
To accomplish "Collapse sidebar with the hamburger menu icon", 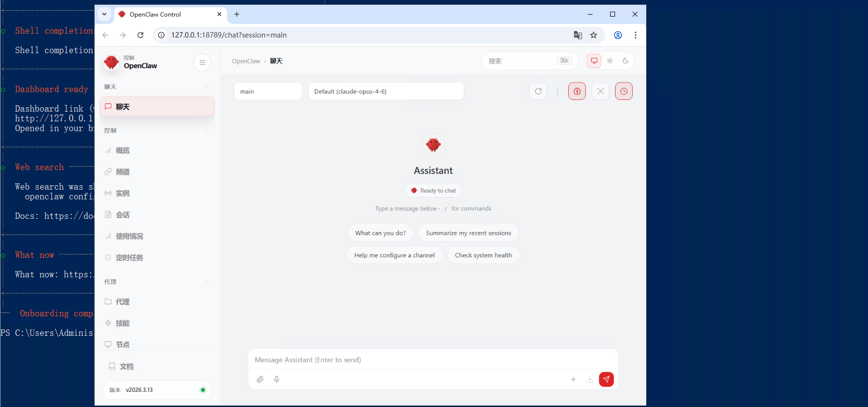I will tap(202, 62).
